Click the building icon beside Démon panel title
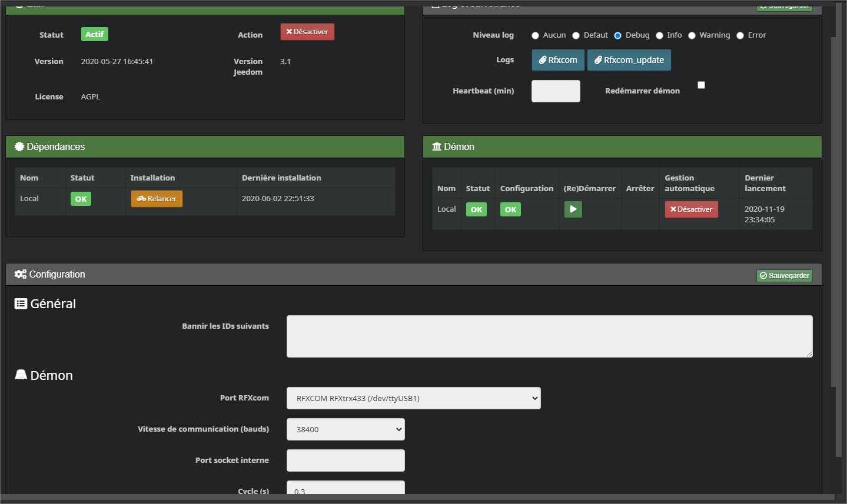This screenshot has width=847, height=504. [437, 146]
